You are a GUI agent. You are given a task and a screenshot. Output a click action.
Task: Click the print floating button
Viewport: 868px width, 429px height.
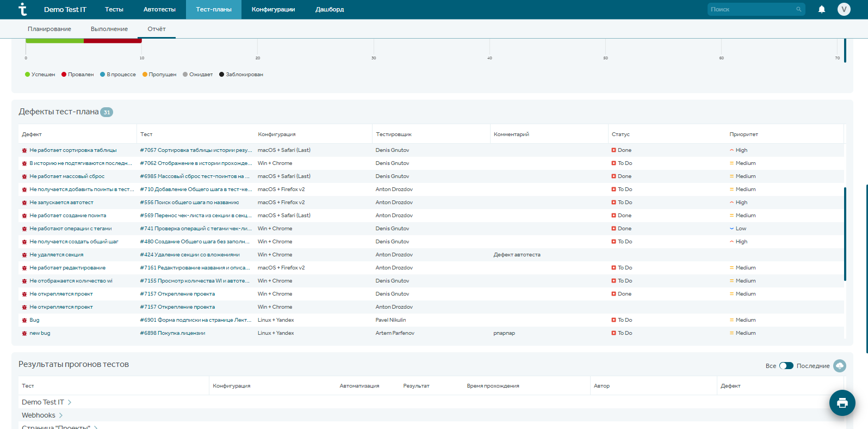click(842, 403)
